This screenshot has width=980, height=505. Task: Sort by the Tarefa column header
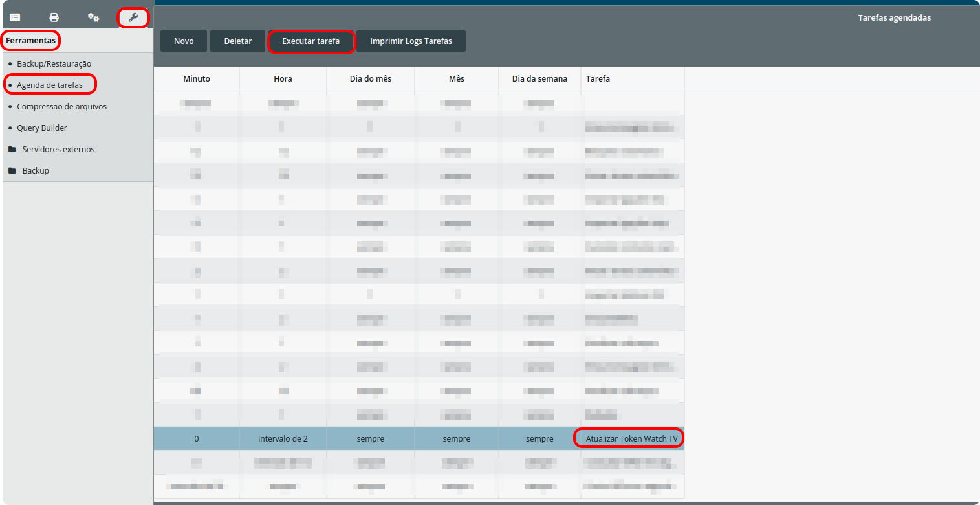(x=632, y=79)
